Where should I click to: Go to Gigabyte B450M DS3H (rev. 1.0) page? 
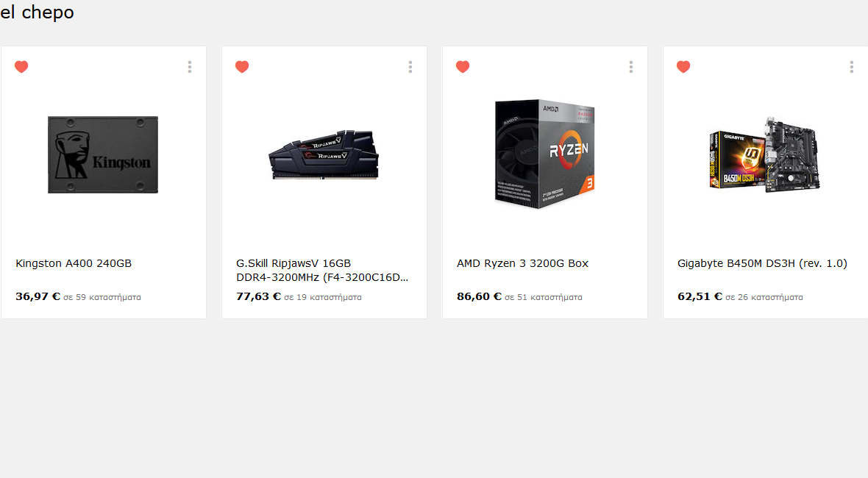762,263
